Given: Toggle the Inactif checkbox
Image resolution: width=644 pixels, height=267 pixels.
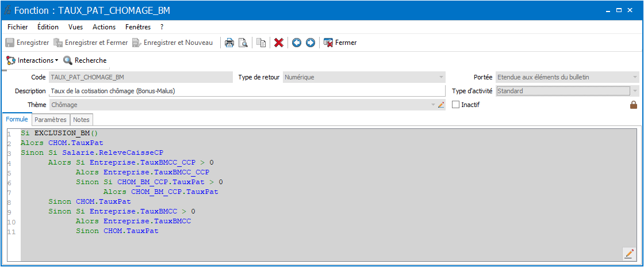Looking at the screenshot, I should [x=455, y=105].
